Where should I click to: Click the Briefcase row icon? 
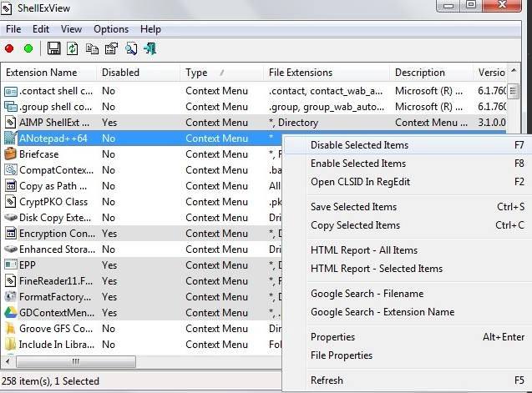[11, 154]
